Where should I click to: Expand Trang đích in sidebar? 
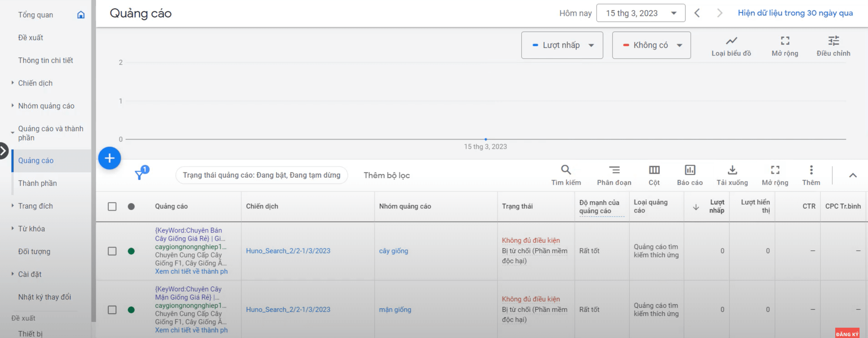(x=12, y=206)
